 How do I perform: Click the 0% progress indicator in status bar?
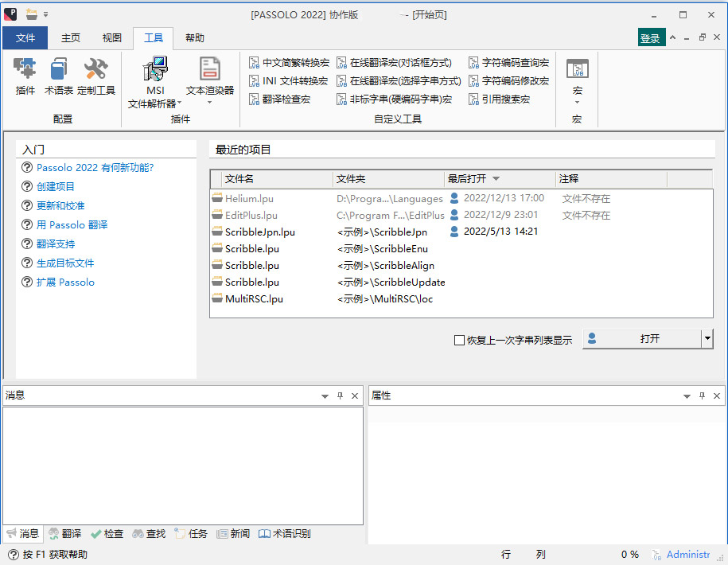coord(629,555)
